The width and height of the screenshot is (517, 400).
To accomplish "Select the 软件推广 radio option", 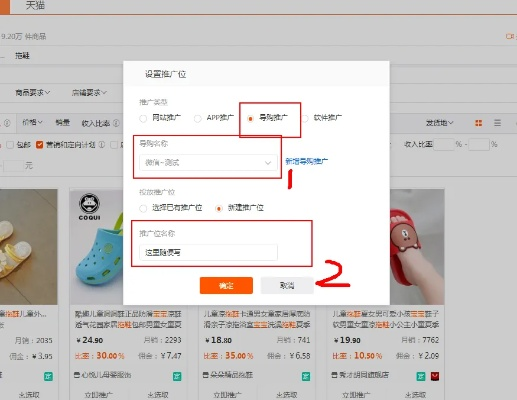I will [305, 118].
